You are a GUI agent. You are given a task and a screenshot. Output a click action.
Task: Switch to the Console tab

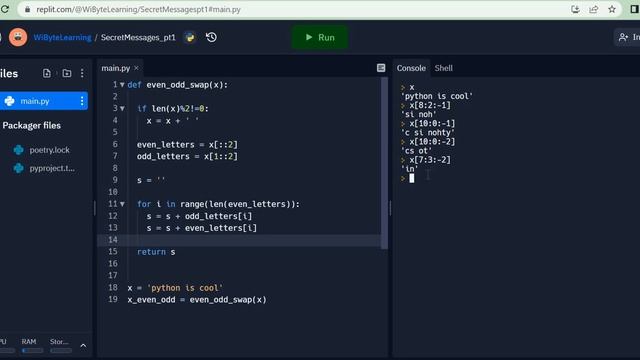click(411, 68)
